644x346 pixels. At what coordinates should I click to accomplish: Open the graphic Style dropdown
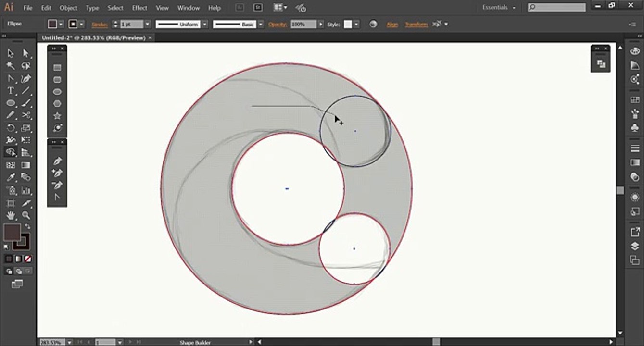[356, 25]
